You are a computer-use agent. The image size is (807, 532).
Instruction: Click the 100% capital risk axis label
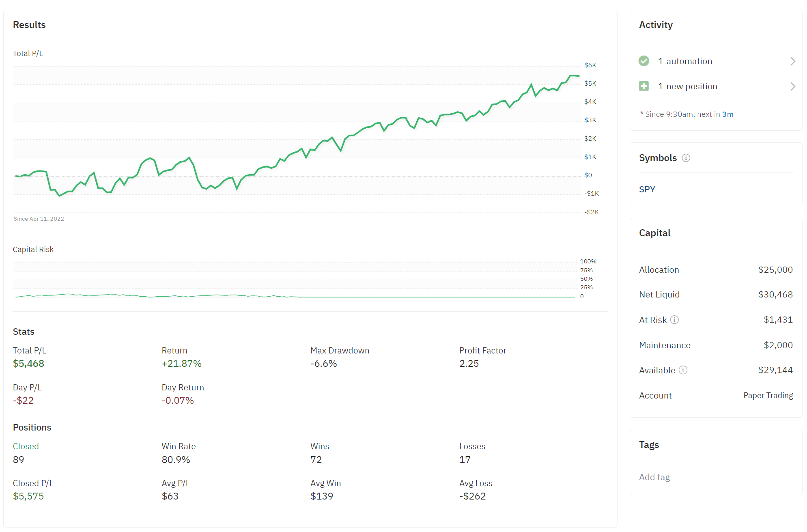[x=588, y=261]
